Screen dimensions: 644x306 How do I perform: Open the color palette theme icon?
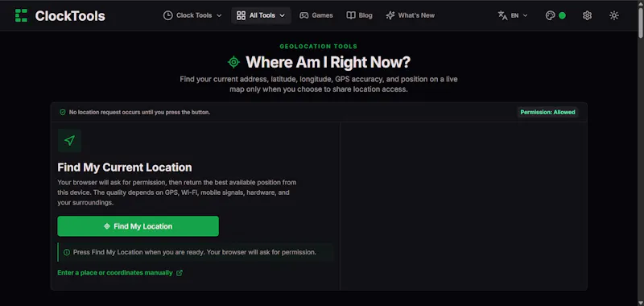point(550,15)
